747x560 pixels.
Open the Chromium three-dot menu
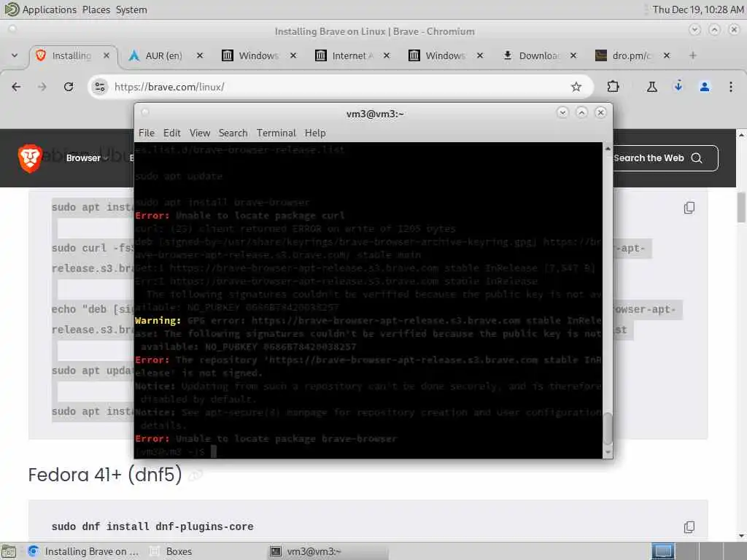coord(730,87)
